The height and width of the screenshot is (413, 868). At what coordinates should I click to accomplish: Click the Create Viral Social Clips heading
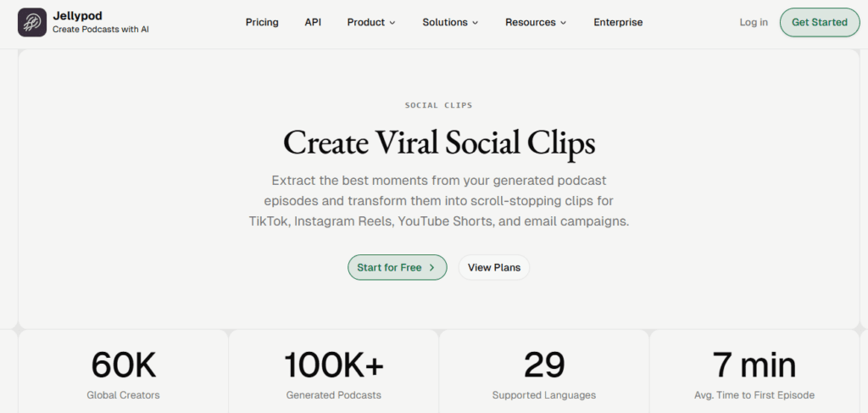coord(439,142)
